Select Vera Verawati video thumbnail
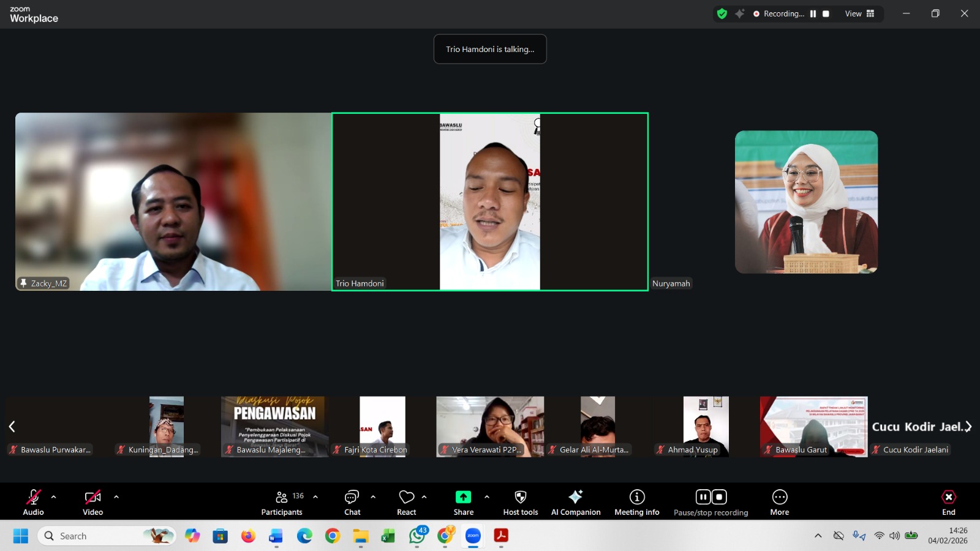This screenshot has height=551, width=980. [x=490, y=426]
